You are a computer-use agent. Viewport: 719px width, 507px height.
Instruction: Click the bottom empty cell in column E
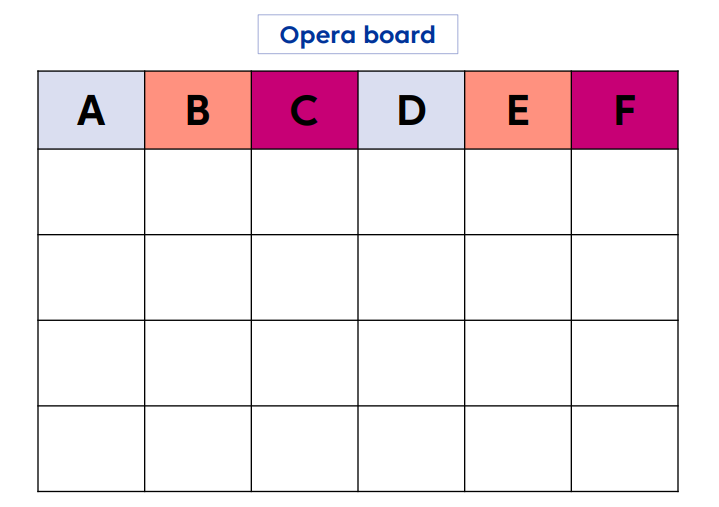(518, 448)
